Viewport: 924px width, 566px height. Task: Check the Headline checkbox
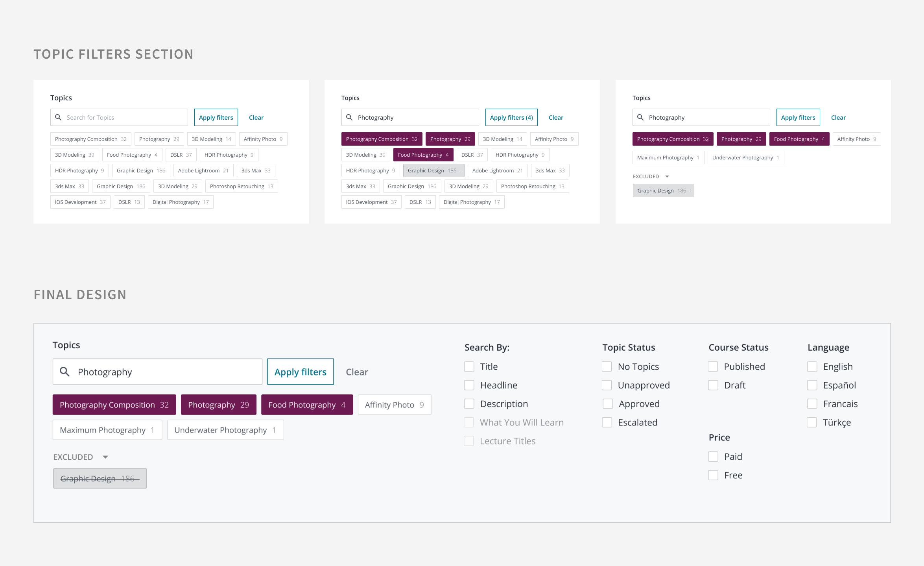click(x=469, y=385)
